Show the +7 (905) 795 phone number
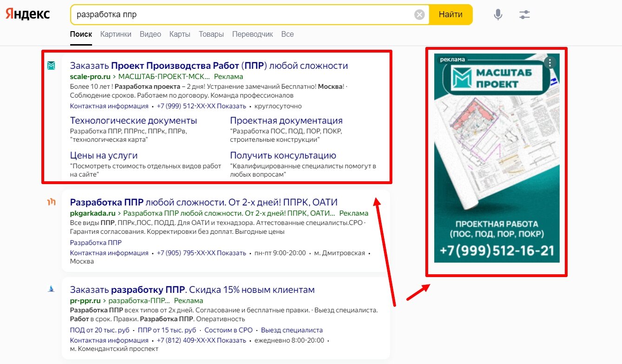This screenshot has width=622, height=364. (x=201, y=253)
